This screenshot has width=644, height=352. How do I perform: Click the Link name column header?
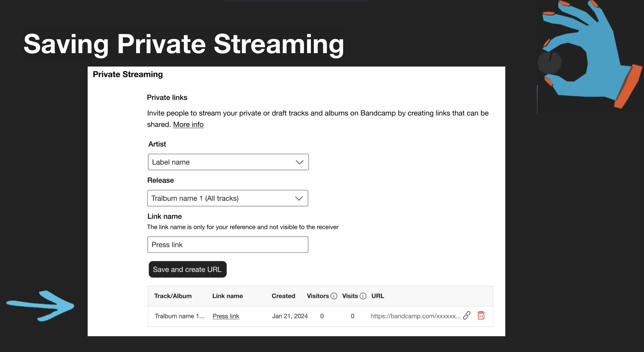[227, 296]
